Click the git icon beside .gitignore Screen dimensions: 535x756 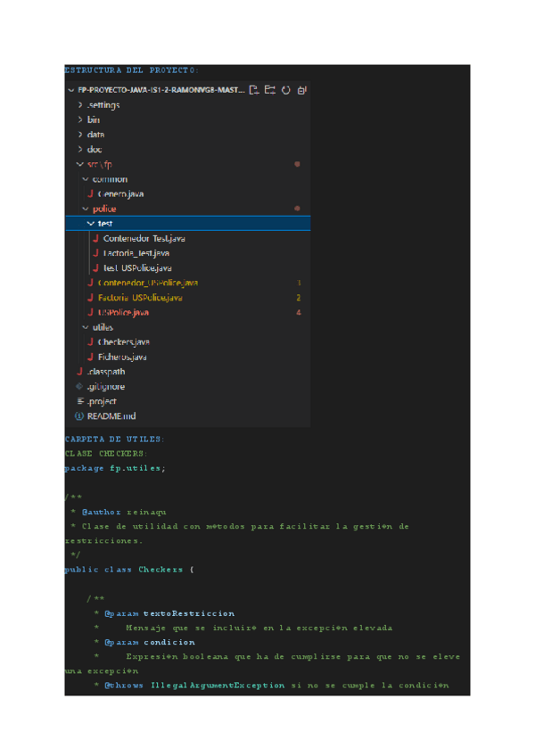[x=79, y=387]
